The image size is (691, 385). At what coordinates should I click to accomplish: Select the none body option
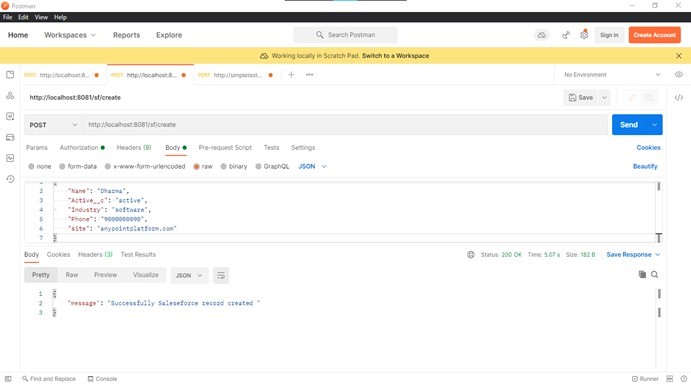(40, 167)
